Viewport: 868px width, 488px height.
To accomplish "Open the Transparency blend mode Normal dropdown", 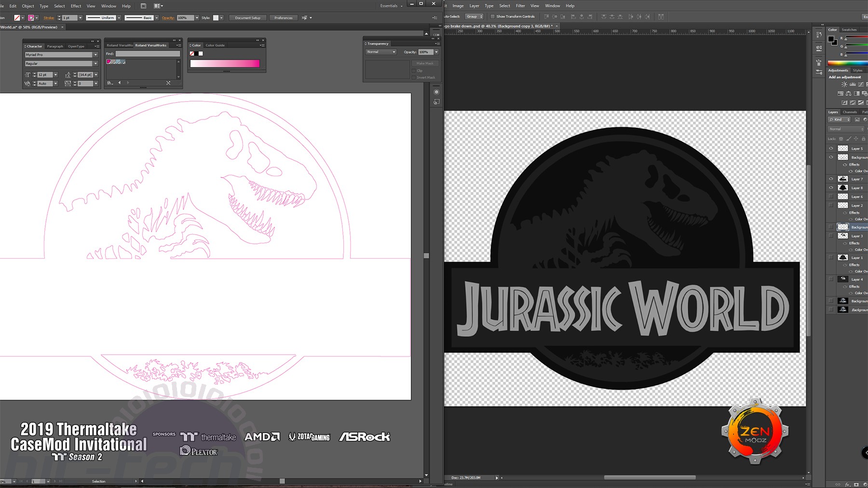I will [381, 52].
